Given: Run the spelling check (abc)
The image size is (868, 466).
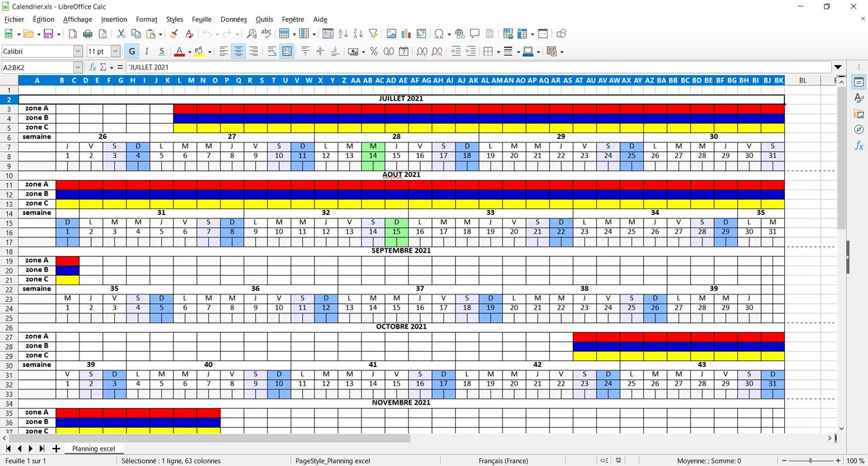Looking at the screenshot, I should click(266, 33).
